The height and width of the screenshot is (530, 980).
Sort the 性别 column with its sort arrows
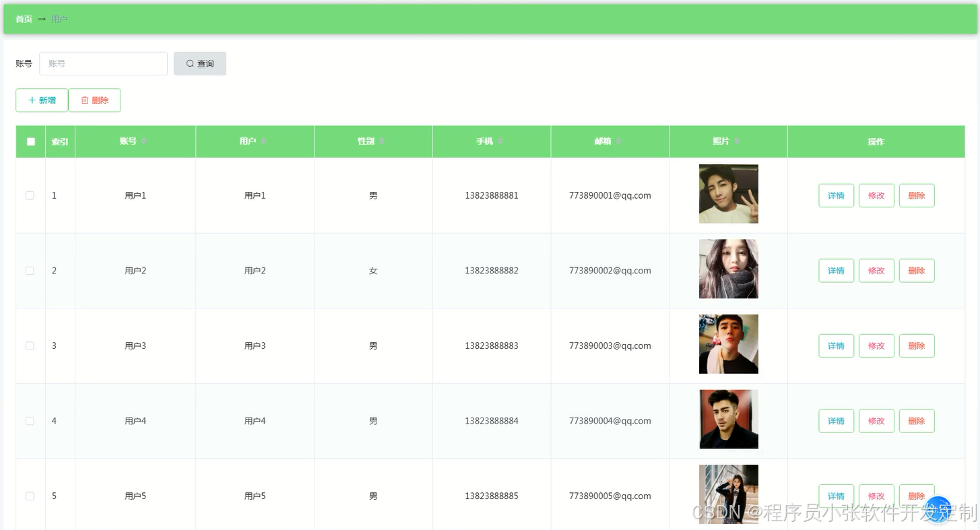tap(383, 141)
